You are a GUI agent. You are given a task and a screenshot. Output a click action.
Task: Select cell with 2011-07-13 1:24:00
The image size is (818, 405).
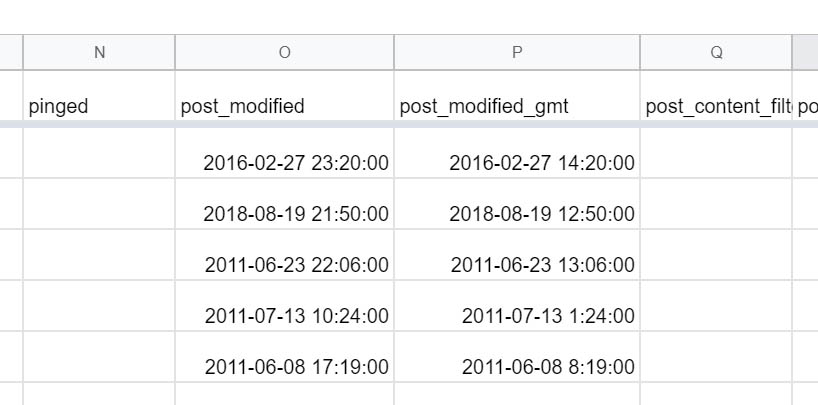(517, 305)
